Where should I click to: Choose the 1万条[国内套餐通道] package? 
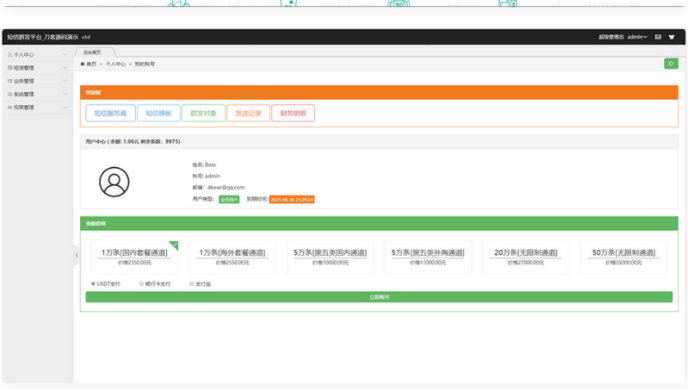click(134, 257)
